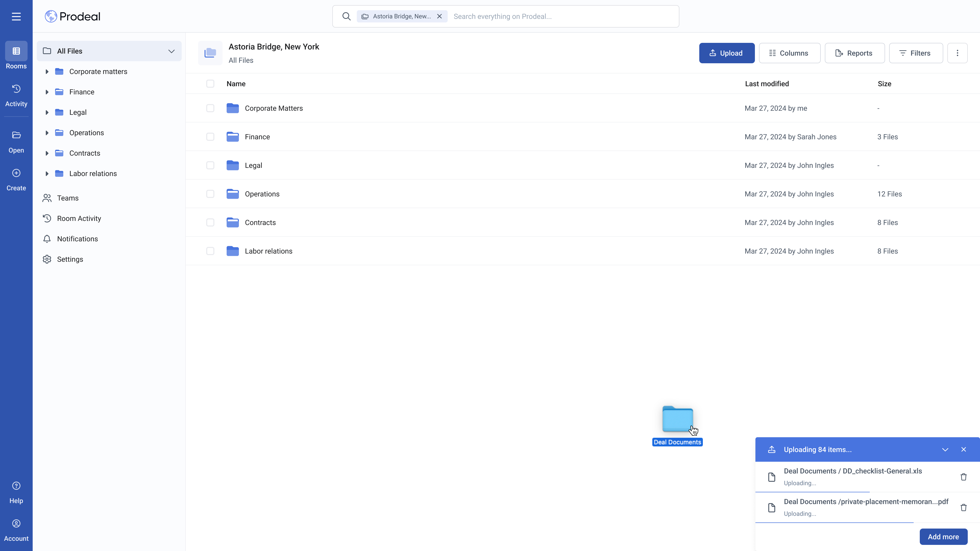Image resolution: width=980 pixels, height=551 pixels.
Task: Select the Labor relations row checkbox
Action: [210, 251]
